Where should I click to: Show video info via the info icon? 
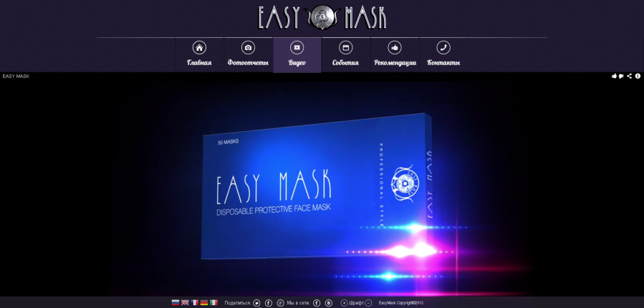coord(638,76)
